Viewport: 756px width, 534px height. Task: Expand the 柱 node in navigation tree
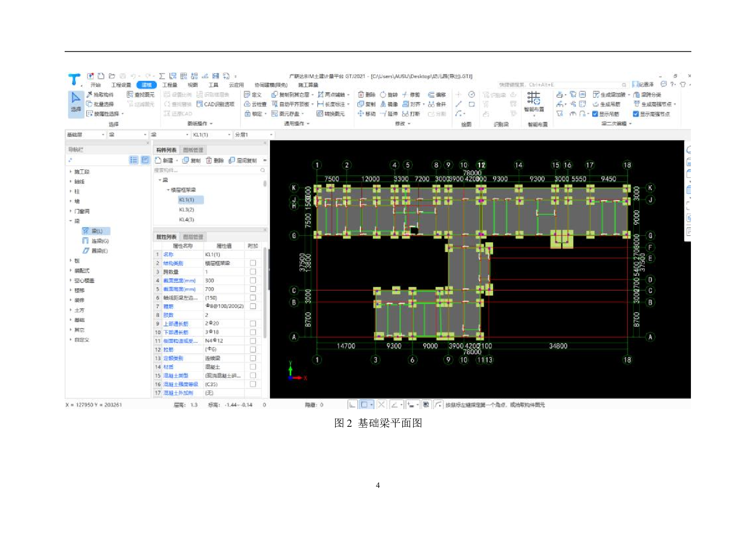point(71,192)
